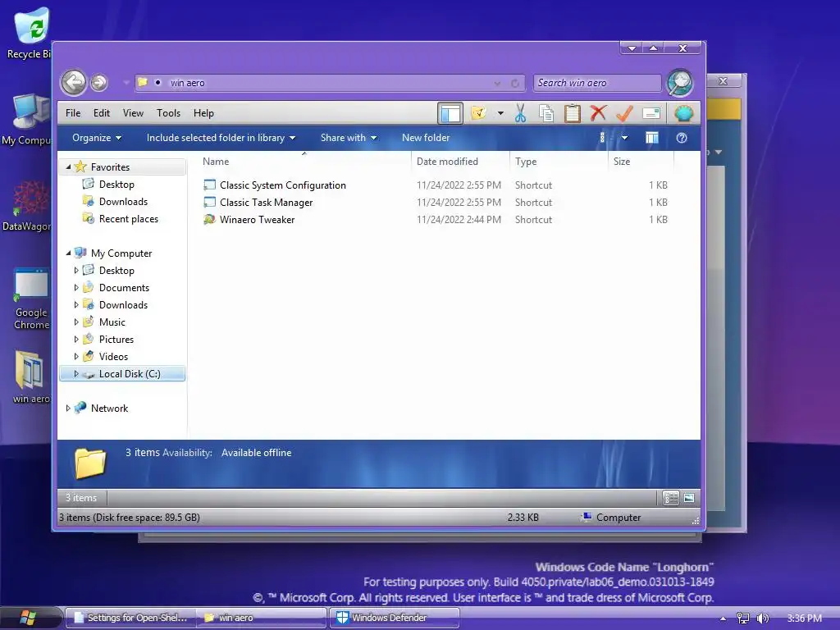
Task: Show hidden system tray icons arrow
Action: tap(724, 619)
